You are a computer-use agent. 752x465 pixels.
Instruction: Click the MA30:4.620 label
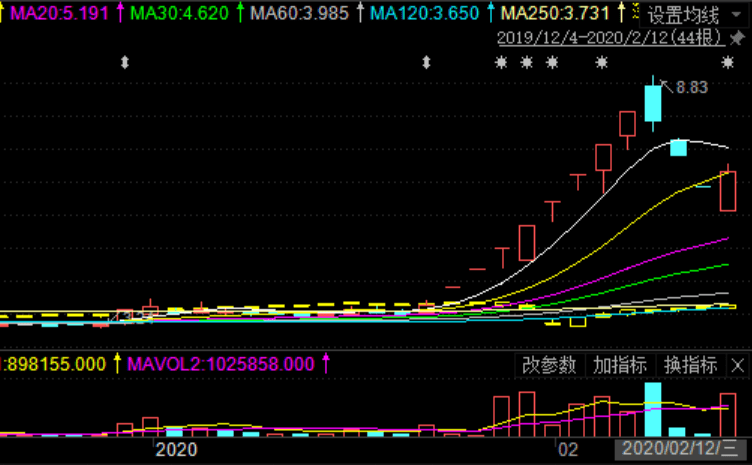point(179,13)
